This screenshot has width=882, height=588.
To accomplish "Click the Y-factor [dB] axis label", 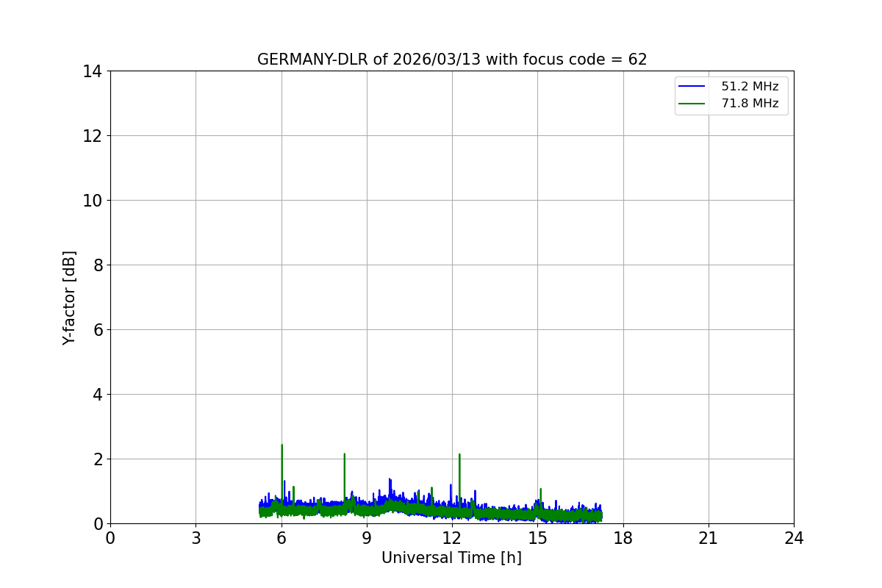I will point(69,298).
